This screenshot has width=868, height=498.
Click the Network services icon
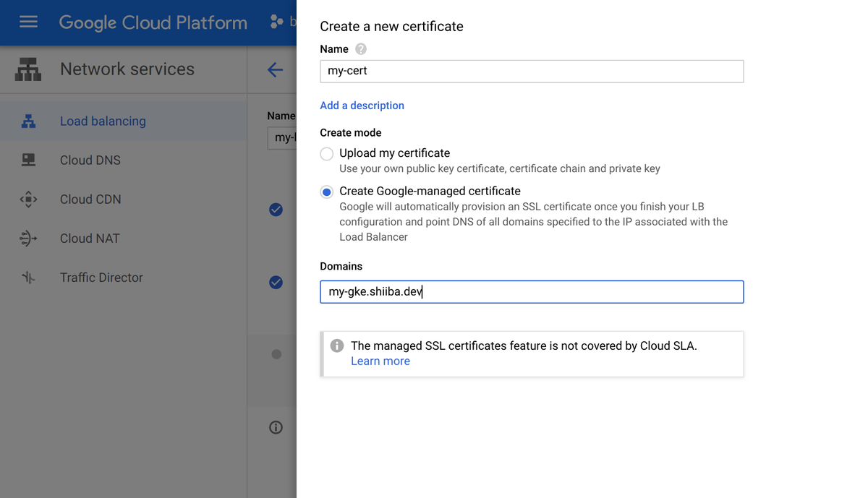coord(28,69)
